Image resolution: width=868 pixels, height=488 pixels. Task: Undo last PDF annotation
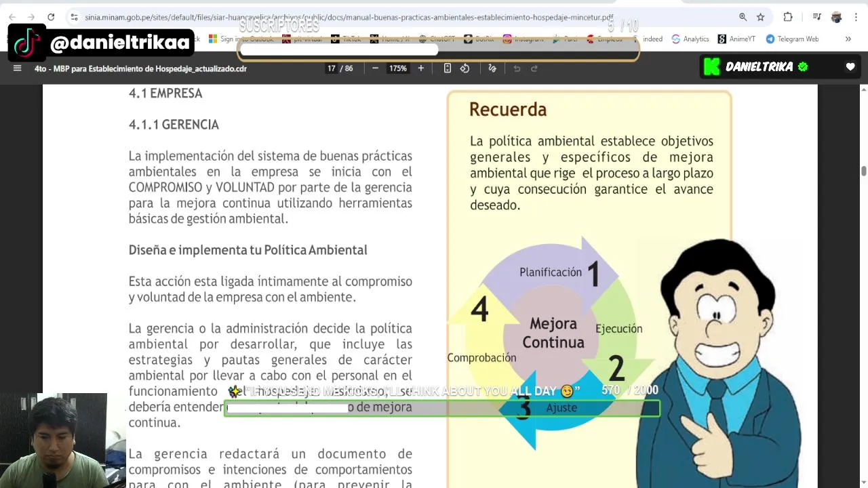click(x=517, y=68)
